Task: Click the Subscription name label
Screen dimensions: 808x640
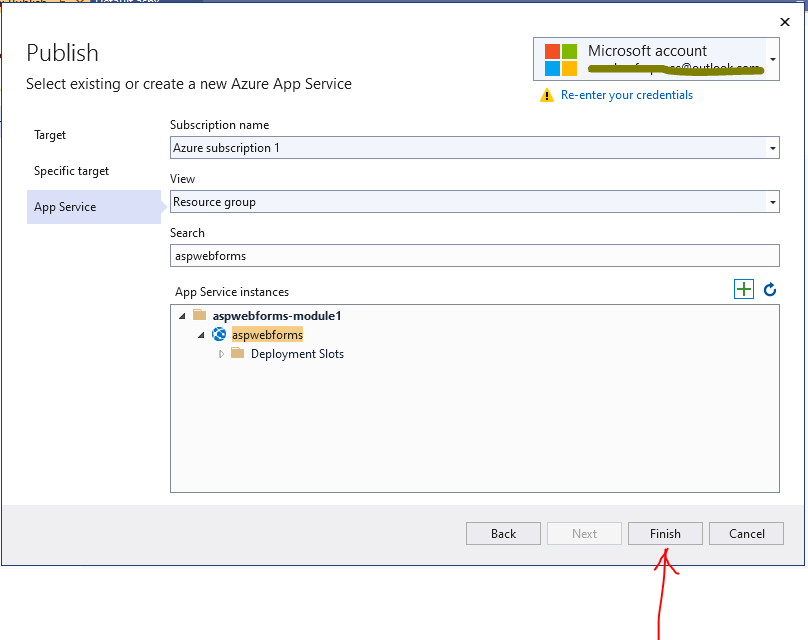Action: (220, 125)
